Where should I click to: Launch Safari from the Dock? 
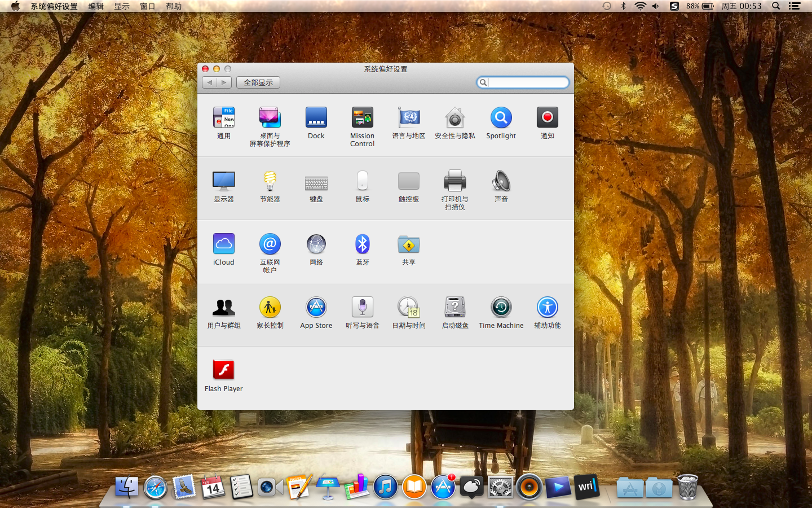point(155,487)
